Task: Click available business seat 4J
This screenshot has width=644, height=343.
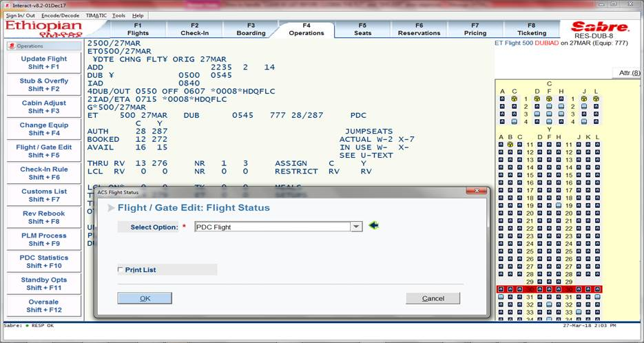Action: point(584,122)
